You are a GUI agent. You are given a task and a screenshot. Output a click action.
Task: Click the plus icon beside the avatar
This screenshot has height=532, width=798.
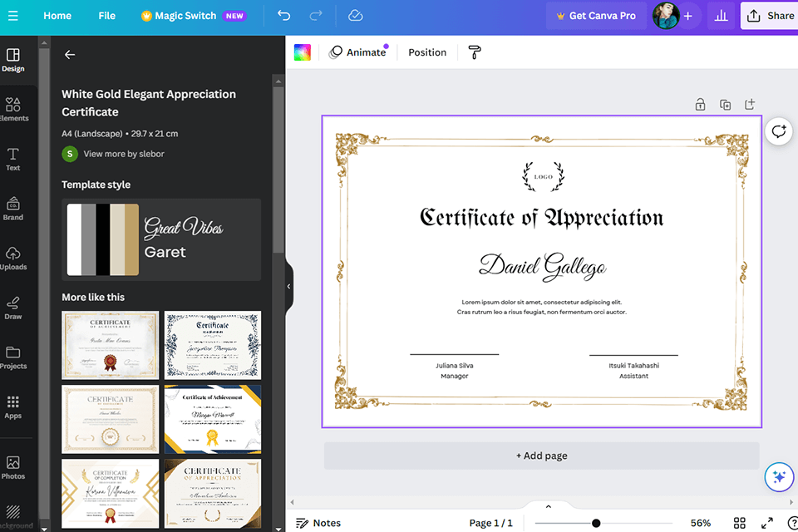coord(688,16)
